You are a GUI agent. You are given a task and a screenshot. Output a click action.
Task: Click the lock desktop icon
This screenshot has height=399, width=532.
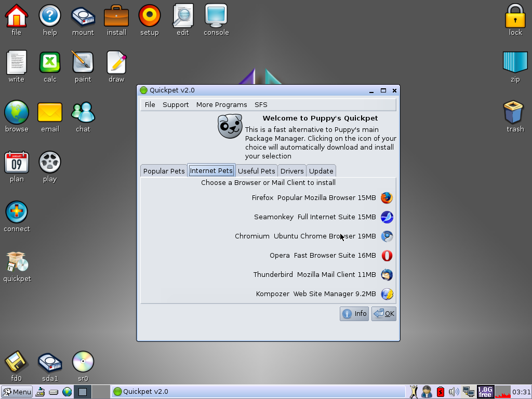tap(515, 20)
